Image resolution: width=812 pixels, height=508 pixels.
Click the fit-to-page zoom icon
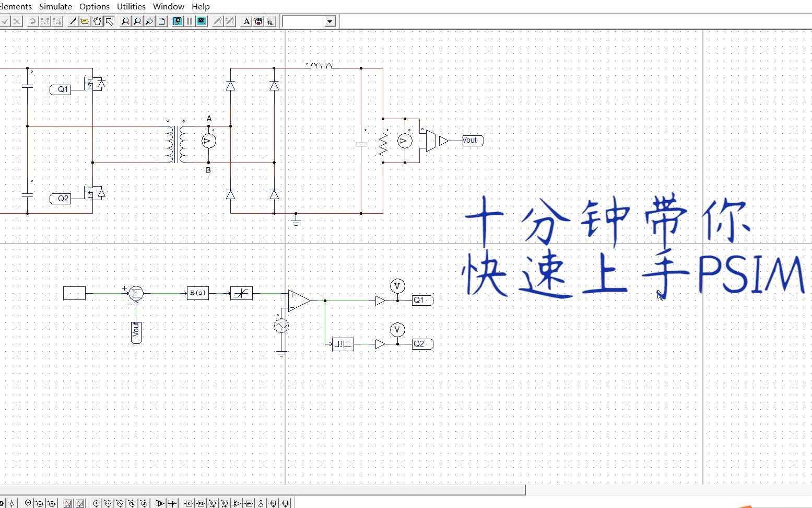tap(149, 21)
